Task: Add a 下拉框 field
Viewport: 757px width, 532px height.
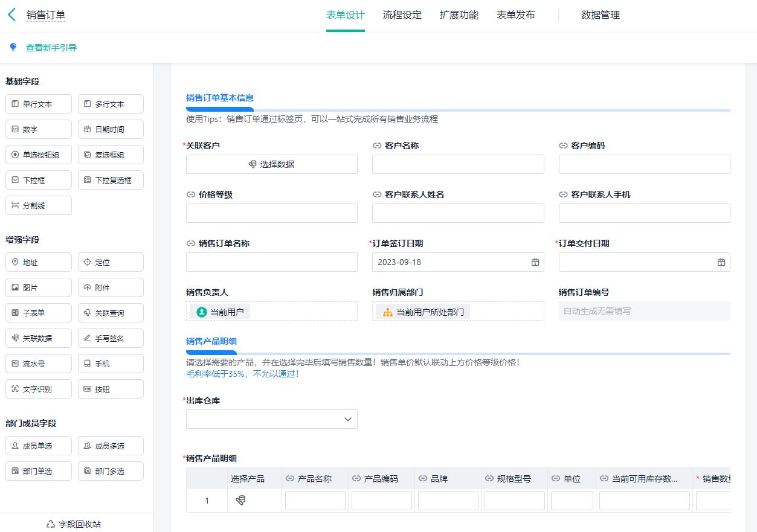Action: pyautogui.click(x=39, y=180)
